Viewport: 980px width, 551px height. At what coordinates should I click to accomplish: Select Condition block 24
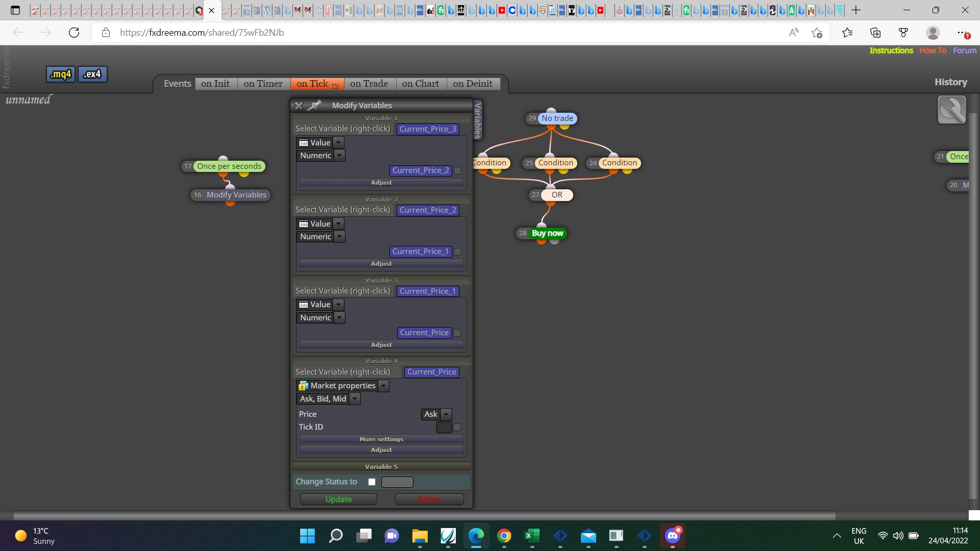[620, 163]
